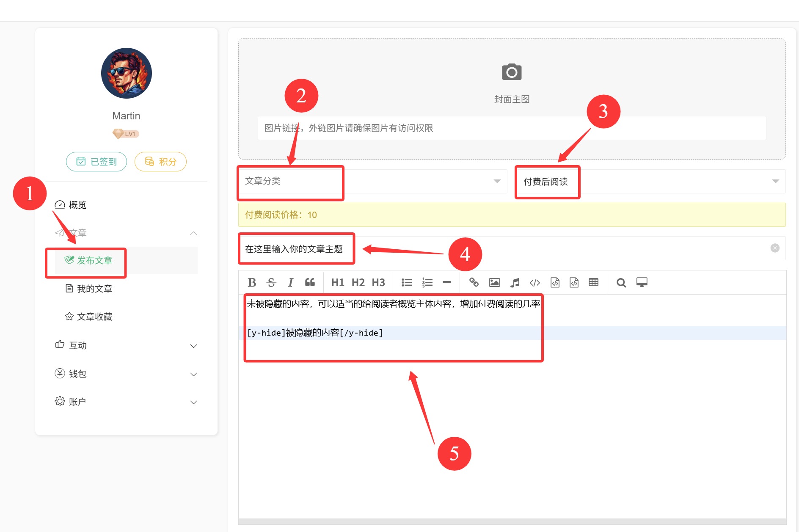Click the LV1 level badge
Screen dimensions: 799x532
click(x=126, y=134)
